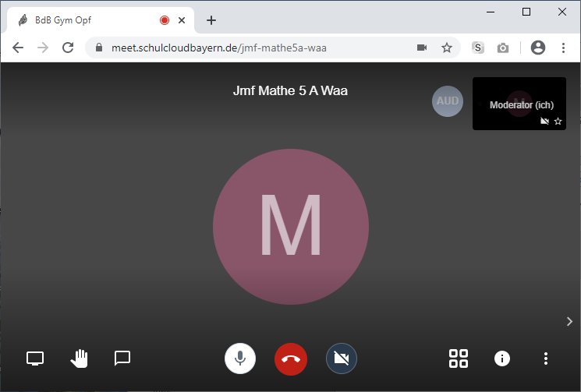
Task: Go back to previous page
Action: pyautogui.click(x=18, y=48)
